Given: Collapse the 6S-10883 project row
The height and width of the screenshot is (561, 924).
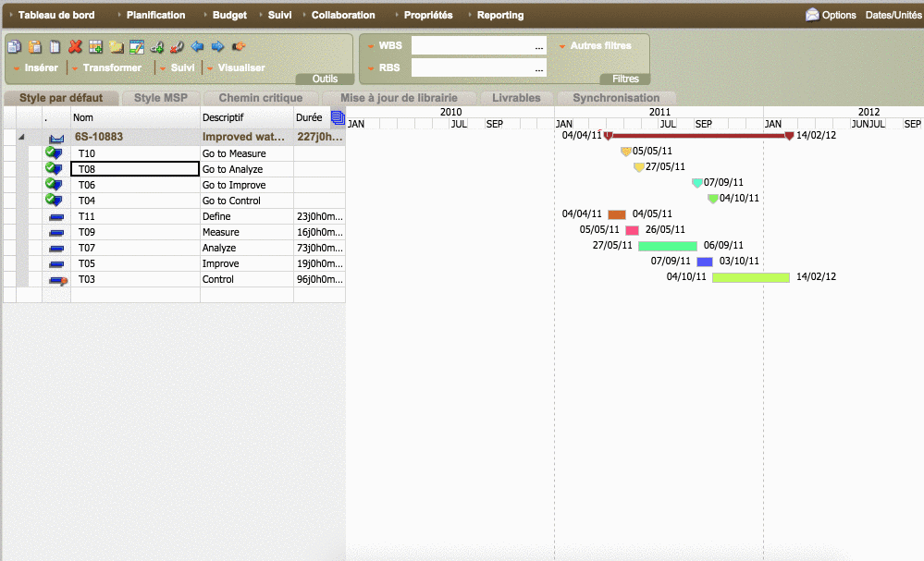Looking at the screenshot, I should click(22, 137).
